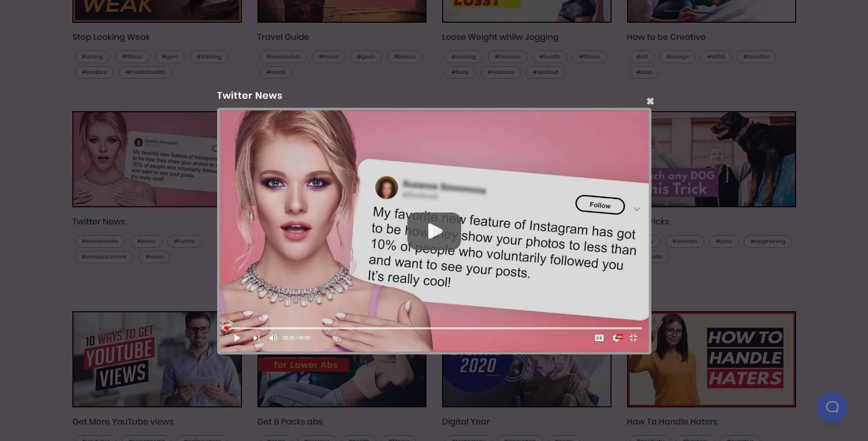Image resolution: width=868 pixels, height=441 pixels.
Task: Open the 10 Ways to Get YouTube Views thumbnail
Action: pyautogui.click(x=157, y=359)
